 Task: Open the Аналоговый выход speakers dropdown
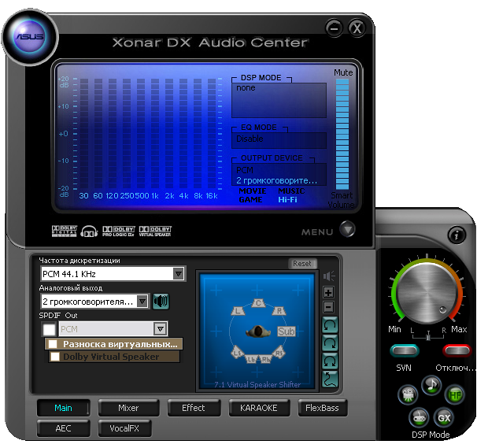pos(94,302)
